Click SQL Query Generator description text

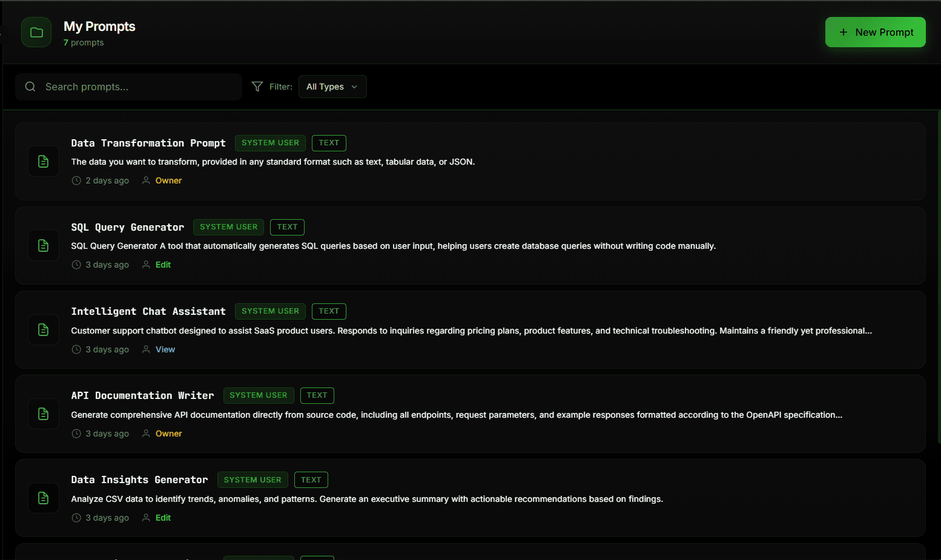tap(394, 246)
